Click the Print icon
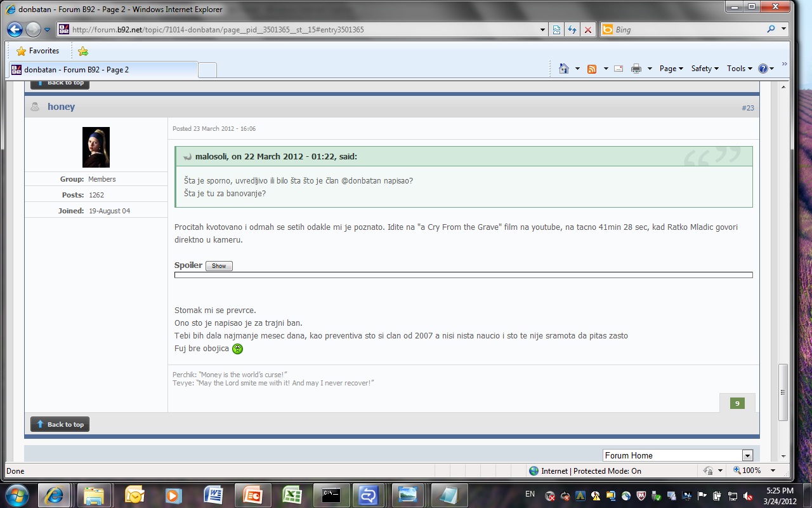Image resolution: width=812 pixels, height=508 pixels. [636, 69]
